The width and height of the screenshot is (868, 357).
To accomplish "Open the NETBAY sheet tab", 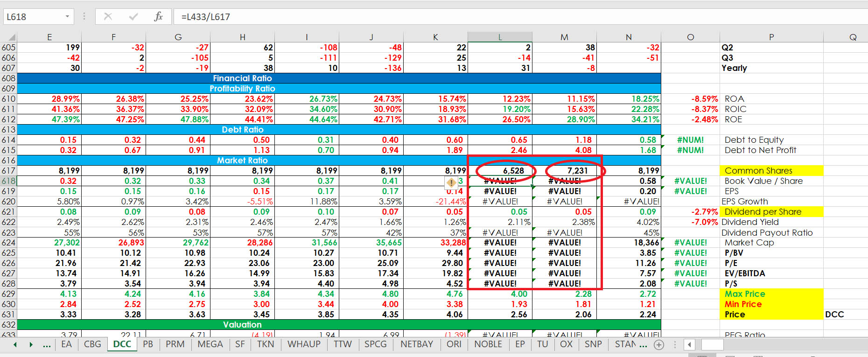I will (417, 344).
